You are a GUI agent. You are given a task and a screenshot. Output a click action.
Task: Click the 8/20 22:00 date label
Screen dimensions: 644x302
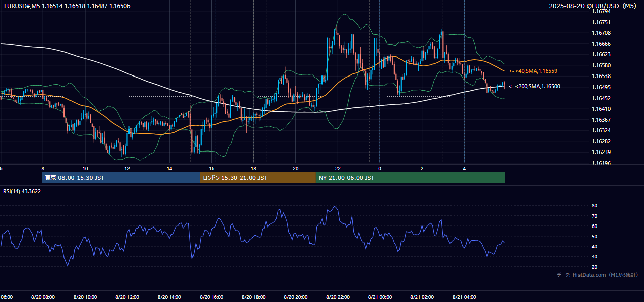click(x=338, y=297)
